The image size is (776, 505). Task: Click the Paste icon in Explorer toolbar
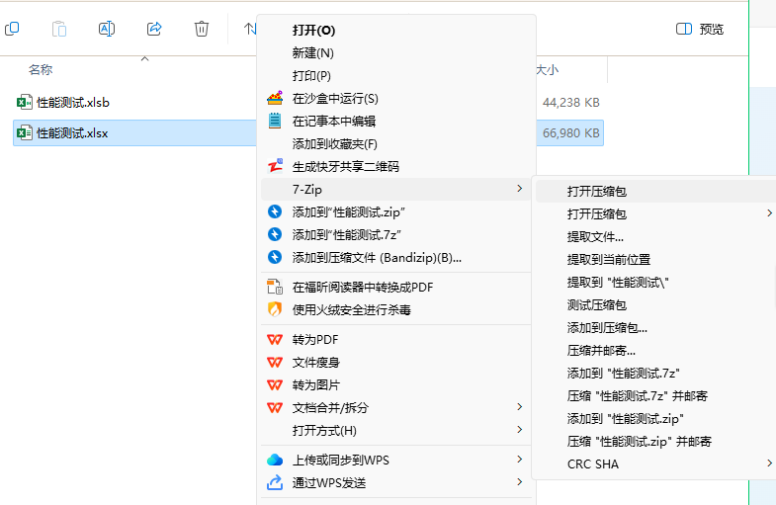[59, 29]
